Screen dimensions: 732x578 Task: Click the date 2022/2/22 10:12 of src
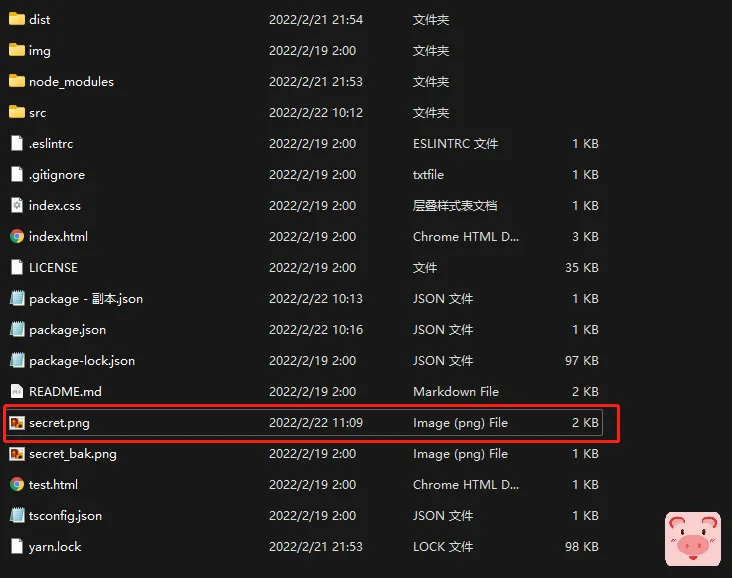tap(316, 113)
